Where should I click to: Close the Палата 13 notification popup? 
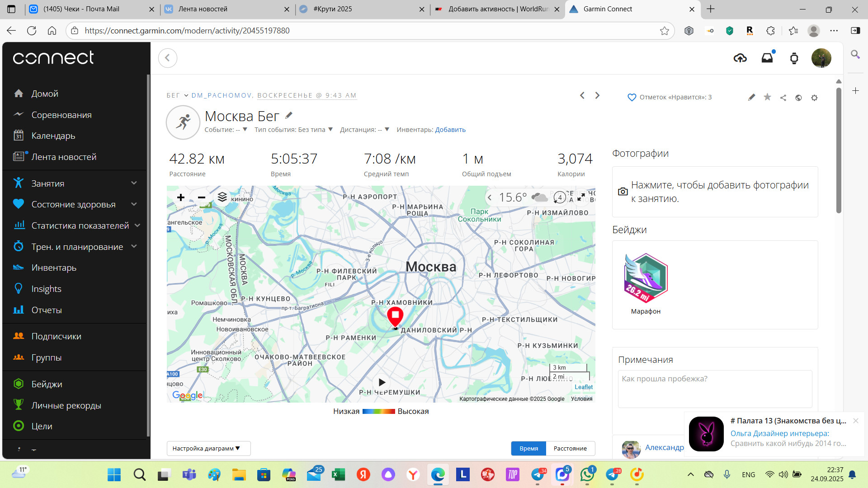856,421
